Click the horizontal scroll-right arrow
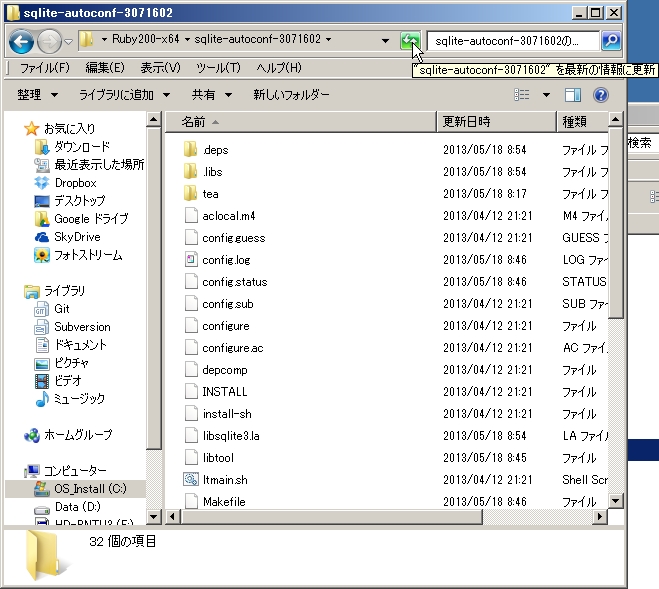The width and height of the screenshot is (659, 589). 600,516
